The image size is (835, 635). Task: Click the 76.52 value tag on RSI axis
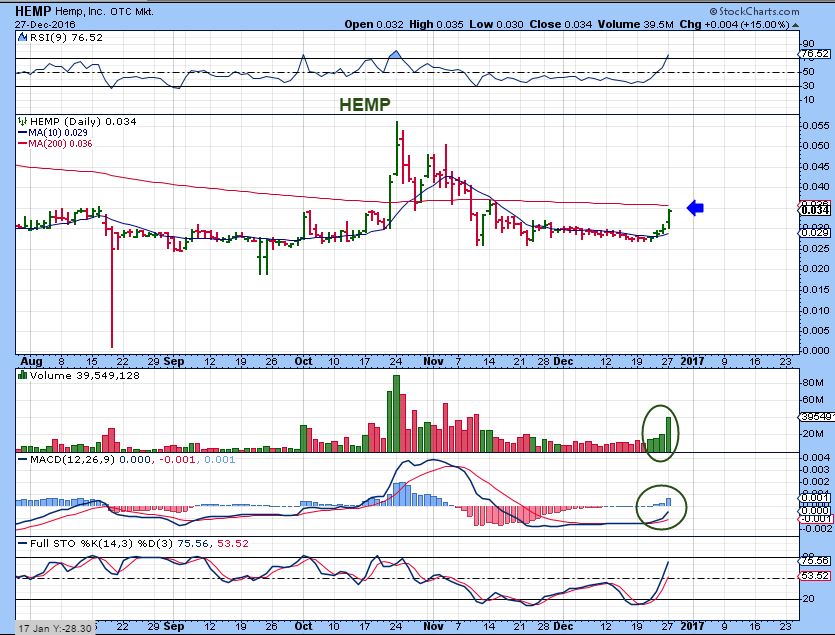coord(815,54)
